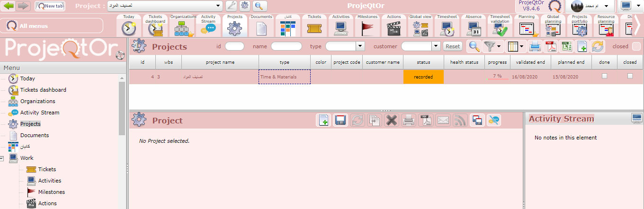644x209 pixels.
Task: Select Tickets dashboard in the left menu
Action: click(x=43, y=90)
